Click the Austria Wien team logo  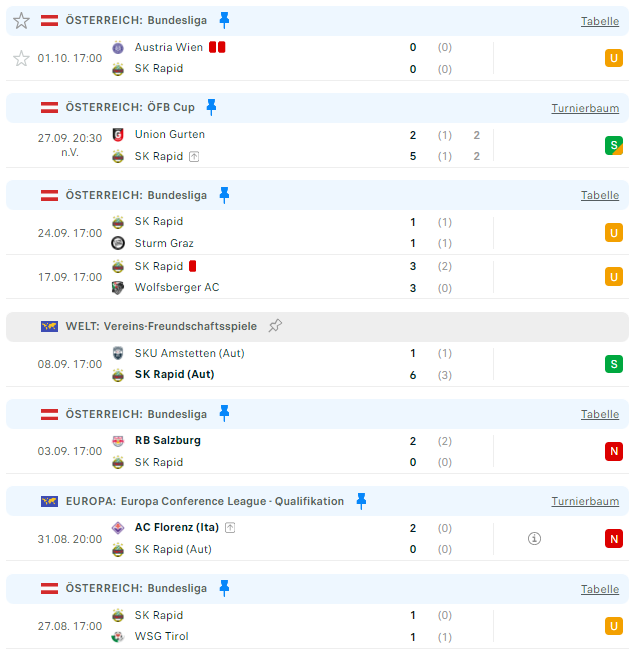(x=118, y=47)
